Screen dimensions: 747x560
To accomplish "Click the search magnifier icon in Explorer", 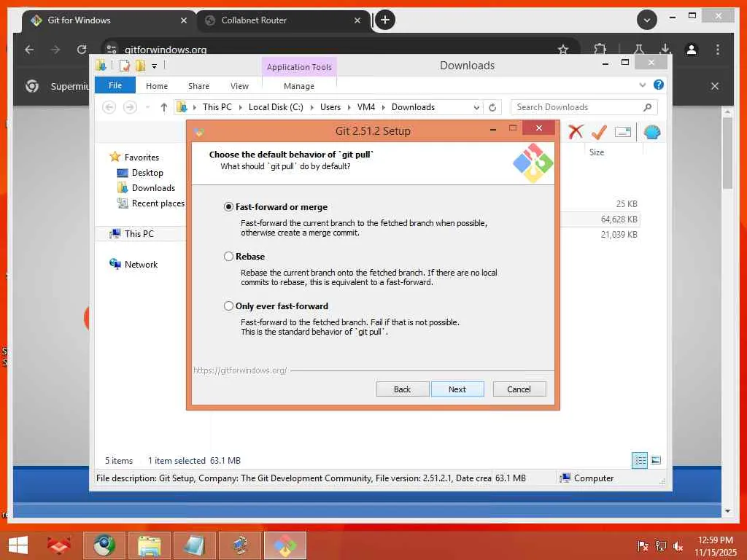I will pos(647,107).
